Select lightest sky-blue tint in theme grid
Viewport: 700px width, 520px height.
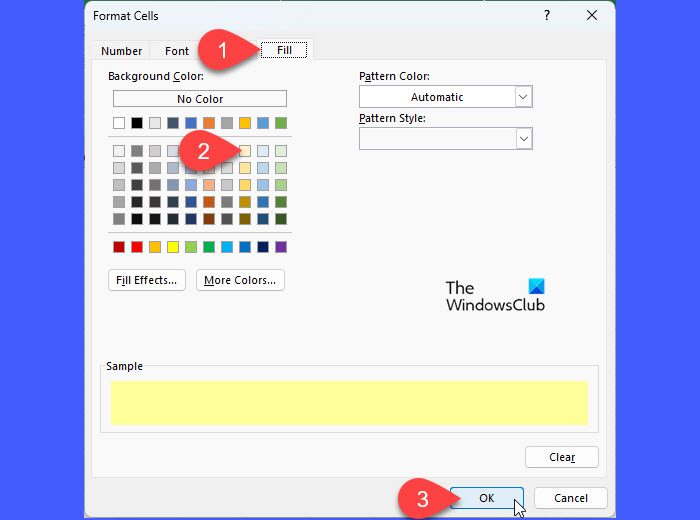263,151
